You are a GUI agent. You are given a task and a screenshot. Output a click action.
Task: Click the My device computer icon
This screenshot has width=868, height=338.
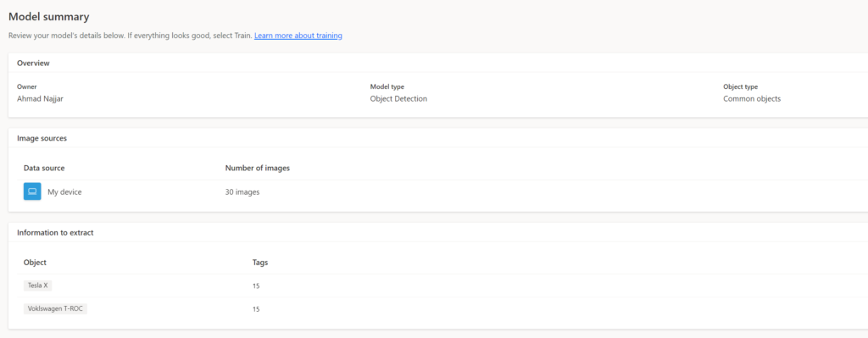tap(32, 191)
